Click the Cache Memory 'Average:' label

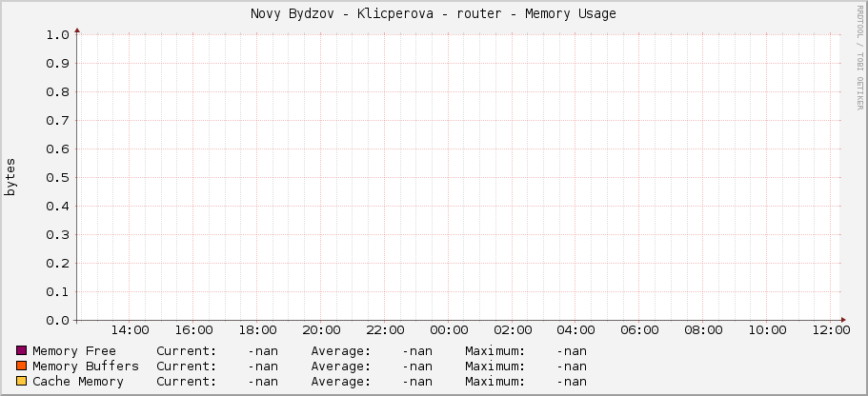coord(341,382)
